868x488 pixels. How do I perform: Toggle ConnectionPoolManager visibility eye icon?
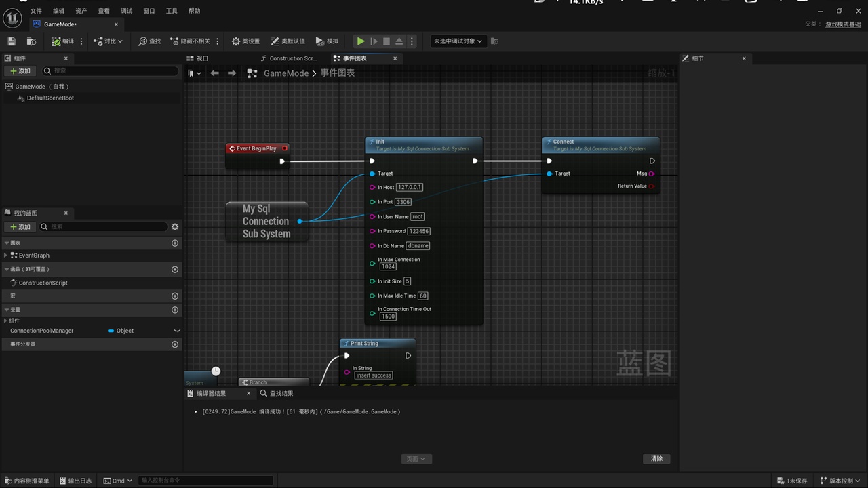click(x=177, y=331)
